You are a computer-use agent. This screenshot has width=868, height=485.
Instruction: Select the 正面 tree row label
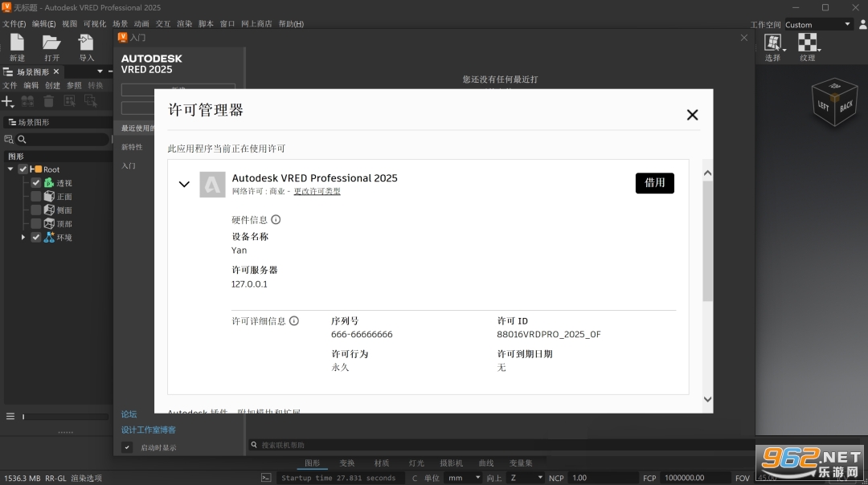tap(64, 196)
